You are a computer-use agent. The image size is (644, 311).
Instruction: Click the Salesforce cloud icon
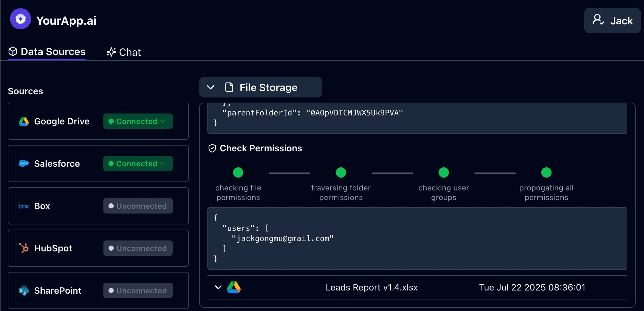point(24,164)
